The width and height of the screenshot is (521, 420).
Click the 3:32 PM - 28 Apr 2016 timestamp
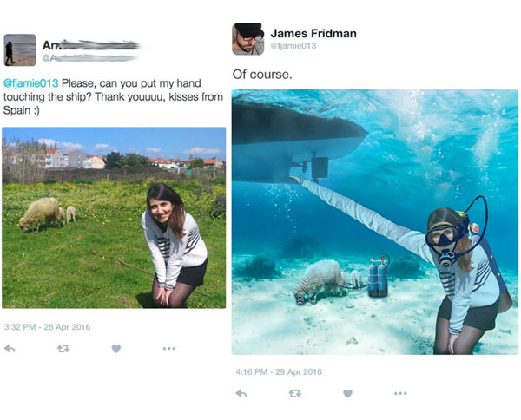point(47,327)
